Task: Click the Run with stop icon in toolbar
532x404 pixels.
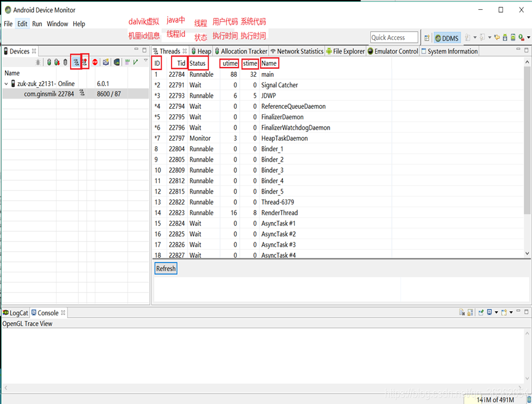Action: pyautogui.click(x=522, y=38)
